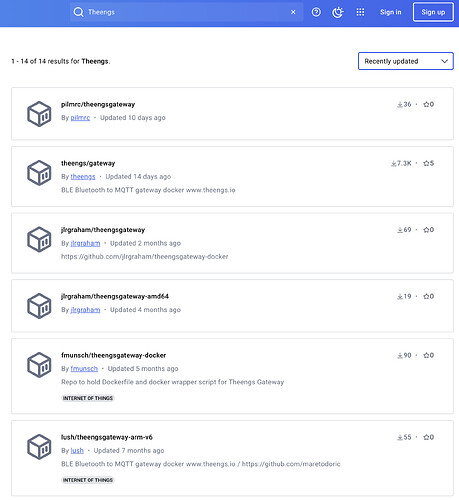Click download icon showing 69 pulls
The width and height of the screenshot is (459, 500).
tap(400, 230)
